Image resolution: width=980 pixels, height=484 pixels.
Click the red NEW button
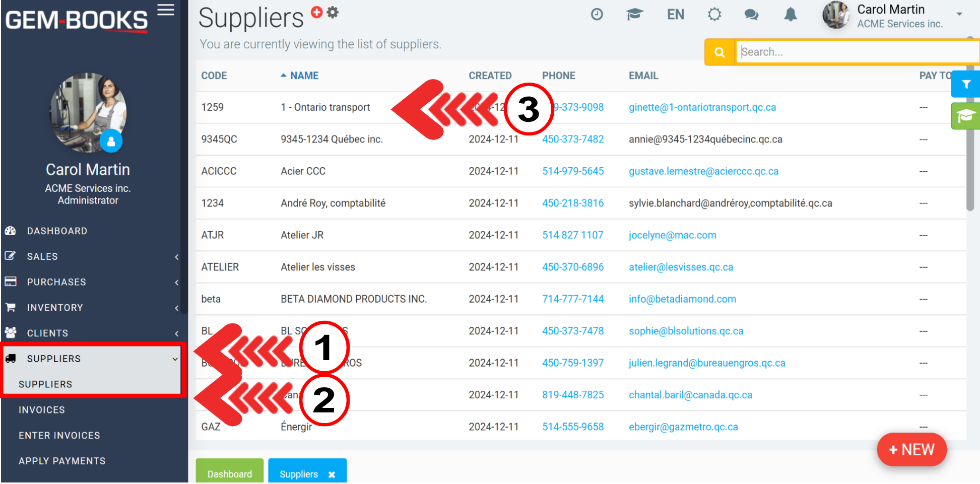(911, 449)
